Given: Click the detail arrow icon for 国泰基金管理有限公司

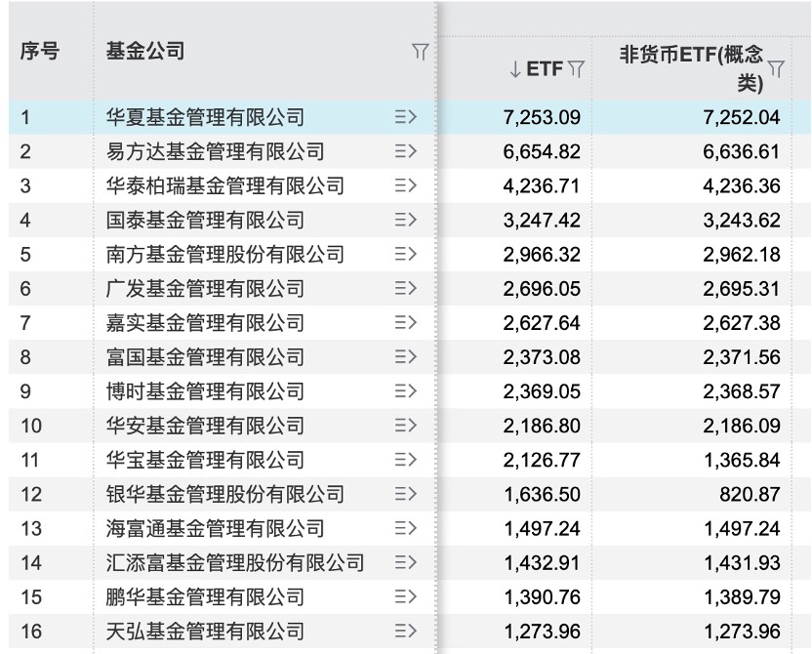Looking at the screenshot, I should (x=405, y=220).
